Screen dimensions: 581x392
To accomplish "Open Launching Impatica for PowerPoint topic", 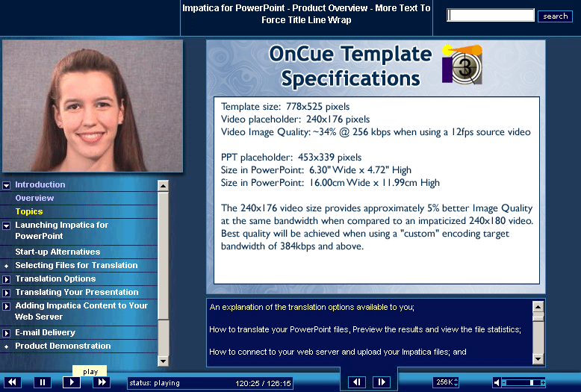I will [61, 231].
